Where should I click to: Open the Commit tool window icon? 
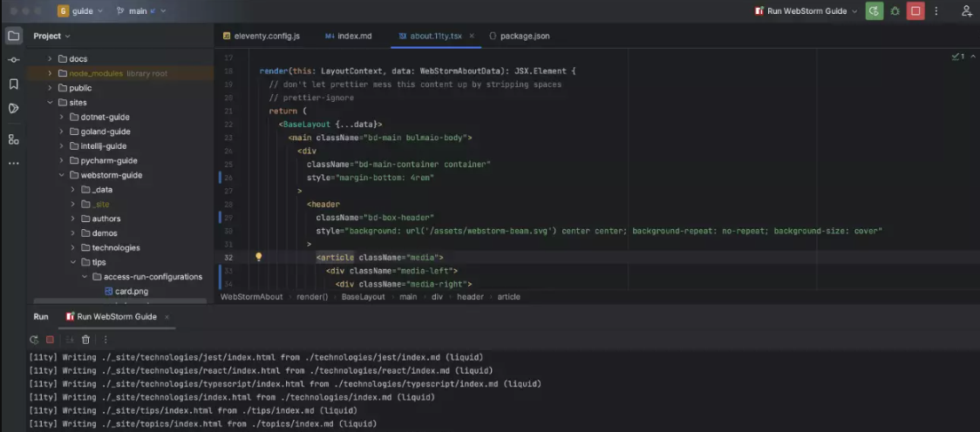tap(13, 60)
